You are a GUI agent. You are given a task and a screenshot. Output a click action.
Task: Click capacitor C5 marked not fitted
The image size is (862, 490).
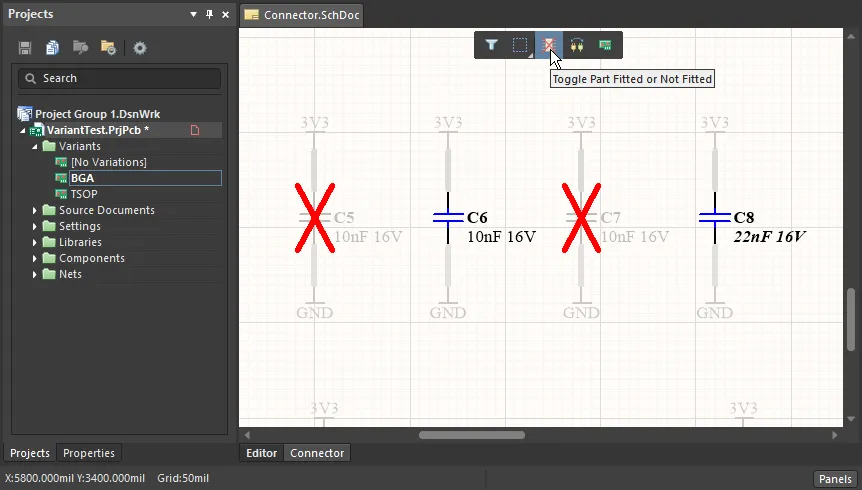click(314, 218)
